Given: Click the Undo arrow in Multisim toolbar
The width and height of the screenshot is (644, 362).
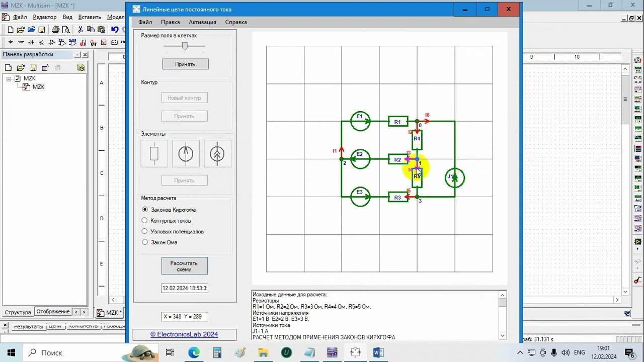Looking at the screenshot, I should 115,30.
